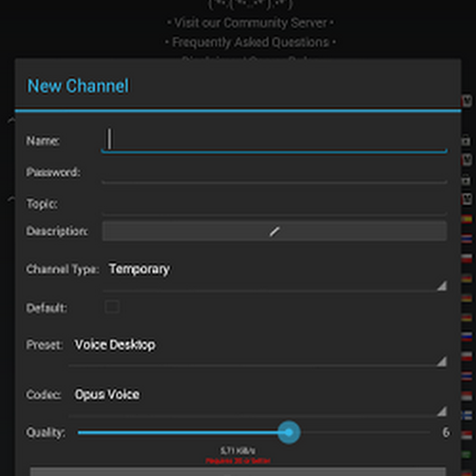Toggle the Default channel checkbox

pos(112,307)
